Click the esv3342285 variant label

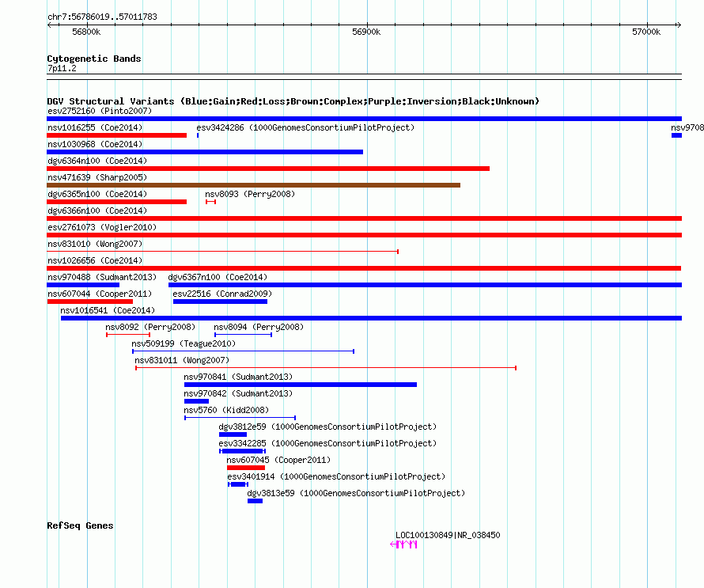(327, 443)
